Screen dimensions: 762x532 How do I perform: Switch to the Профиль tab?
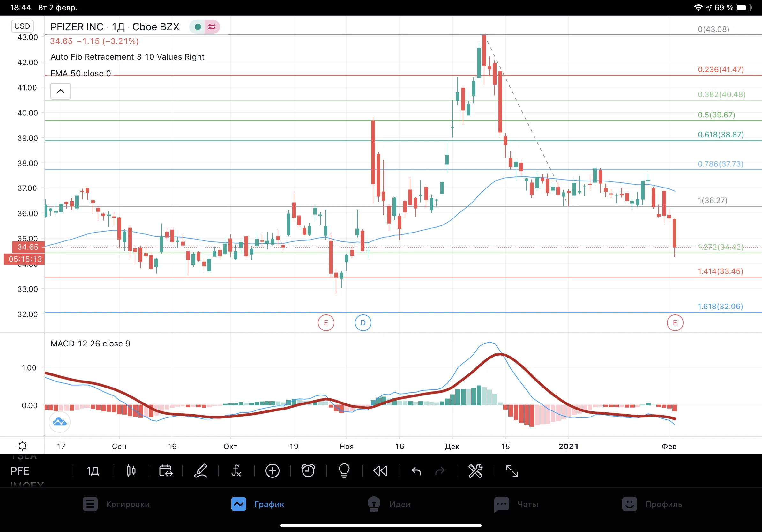point(652,504)
